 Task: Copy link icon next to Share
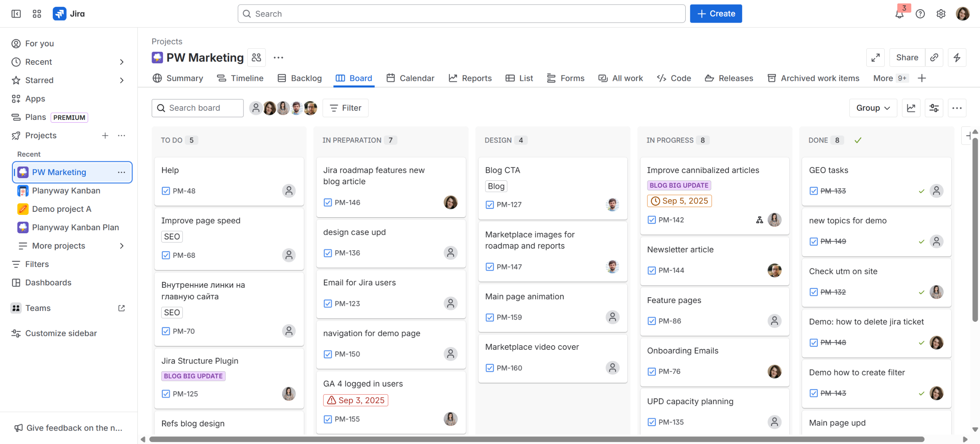click(934, 57)
